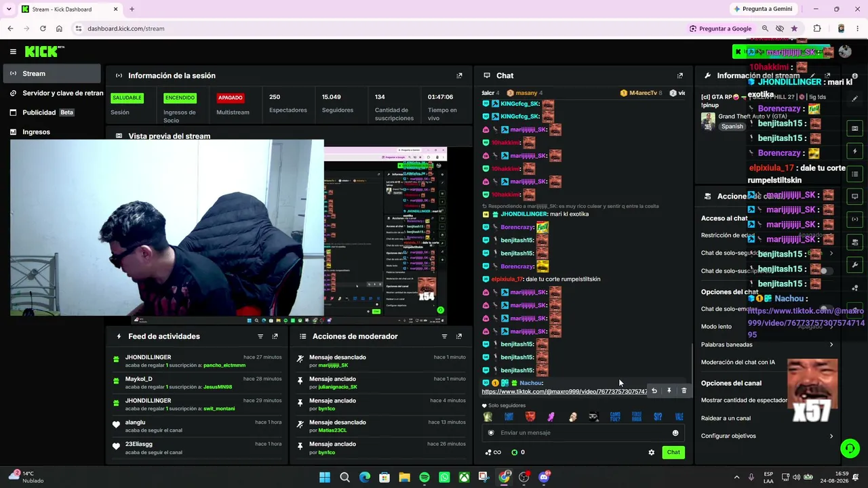Click the pencil edit icon in right rail
This screenshot has width=868, height=488.
click(854, 98)
